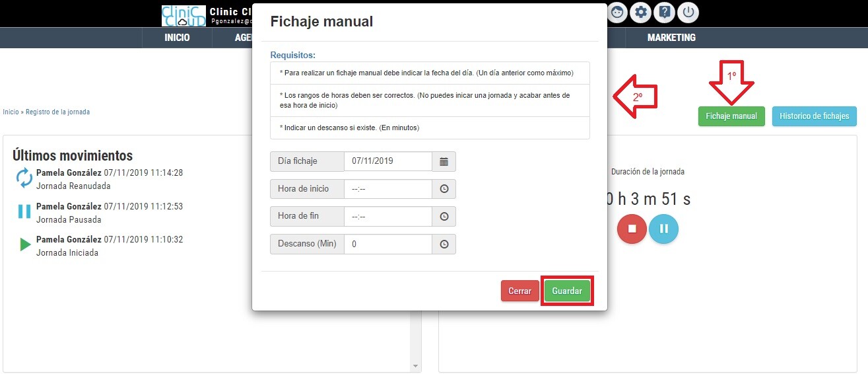The image size is (868, 374).
Task: Click the Hora de inicio time field
Action: coord(387,189)
